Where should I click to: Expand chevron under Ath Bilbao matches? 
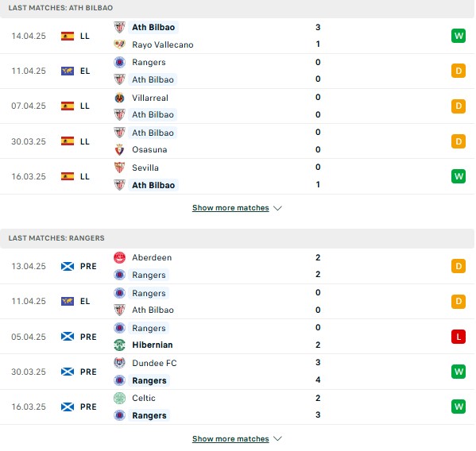tap(277, 208)
